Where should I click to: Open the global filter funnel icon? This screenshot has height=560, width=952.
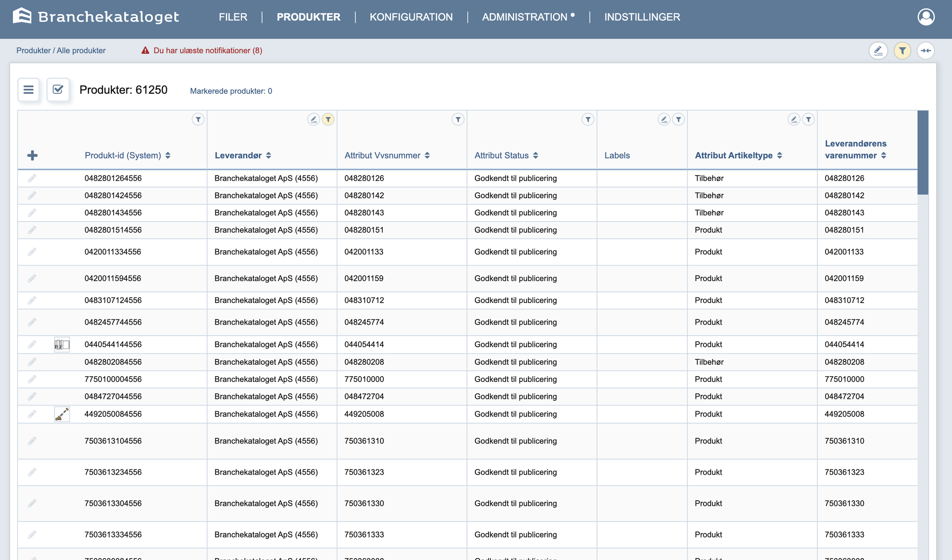(x=902, y=51)
